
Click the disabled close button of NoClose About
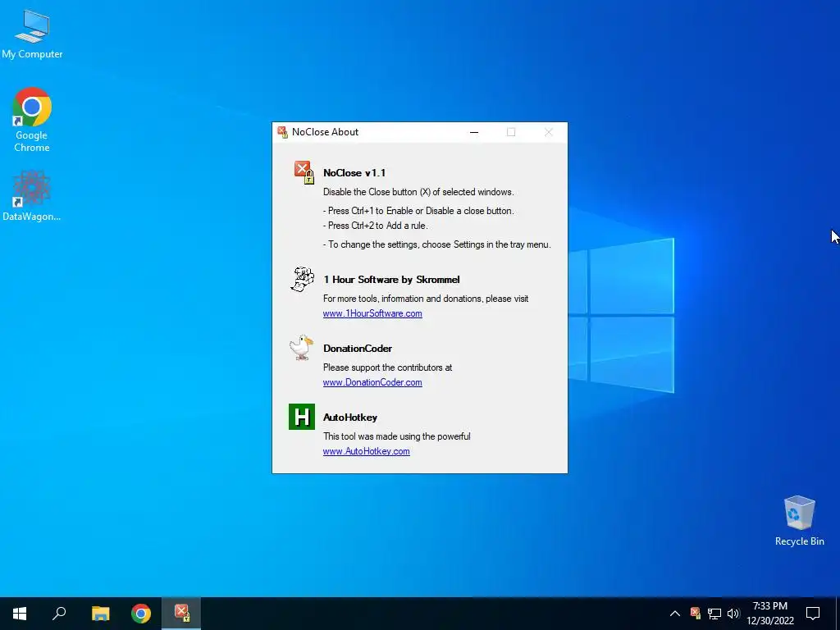549,132
